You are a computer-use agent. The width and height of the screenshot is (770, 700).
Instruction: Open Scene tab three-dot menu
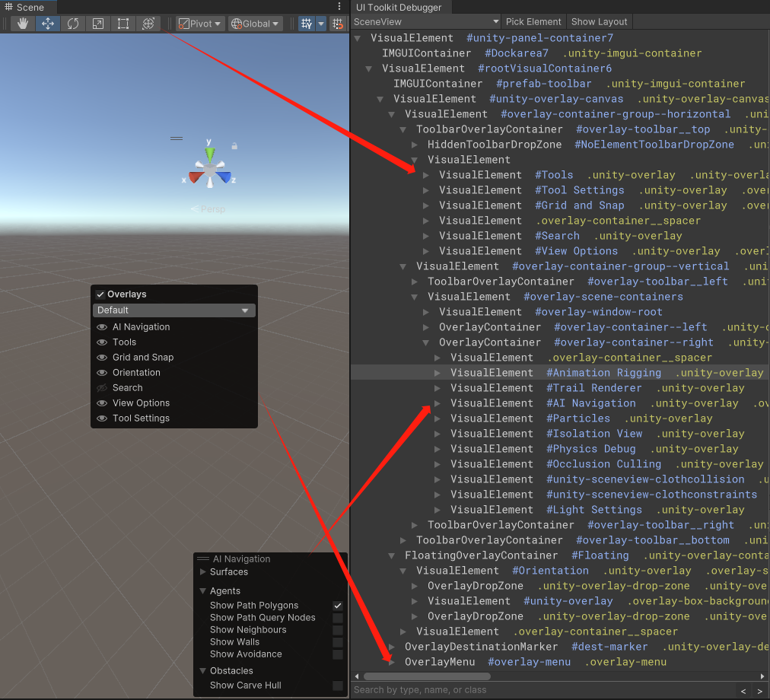339,6
